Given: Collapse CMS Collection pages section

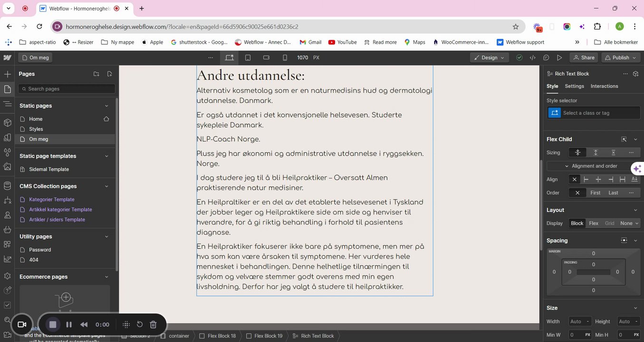Looking at the screenshot, I should pyautogui.click(x=106, y=186).
